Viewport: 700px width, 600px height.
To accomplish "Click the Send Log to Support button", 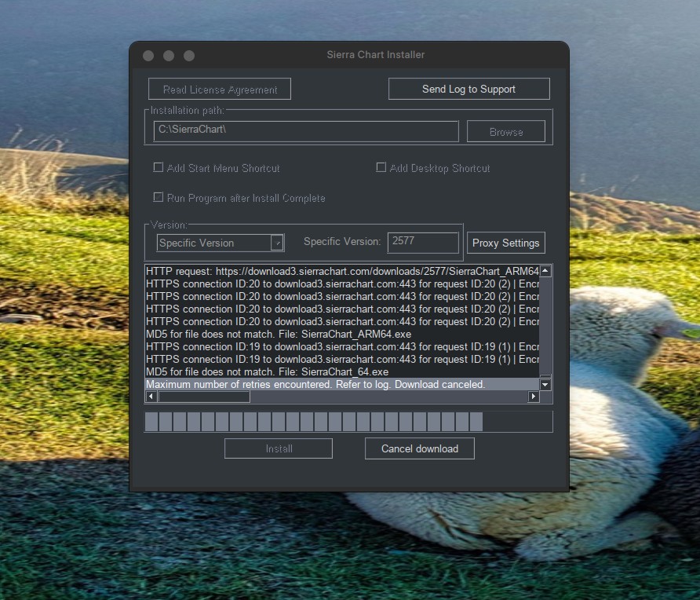I will coord(468,89).
